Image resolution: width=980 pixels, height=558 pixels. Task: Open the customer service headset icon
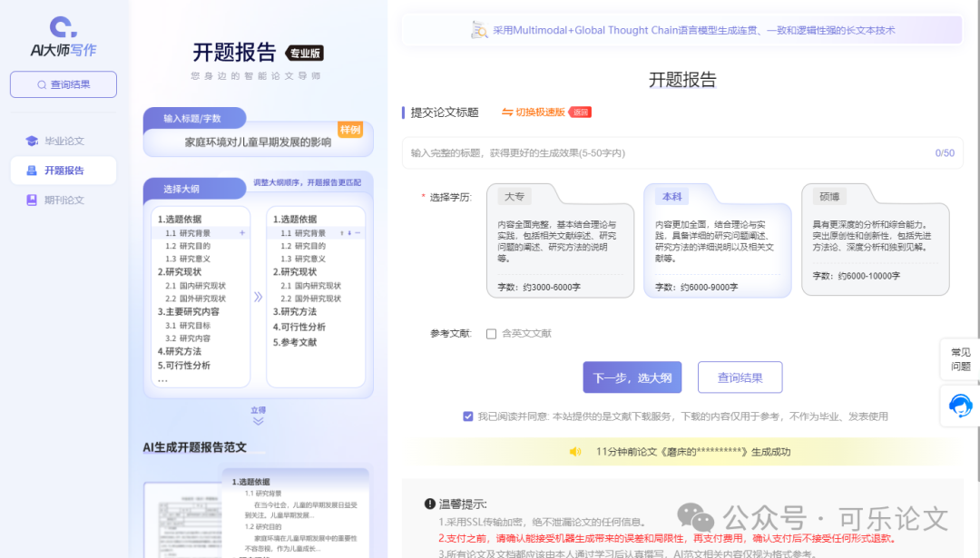960,405
